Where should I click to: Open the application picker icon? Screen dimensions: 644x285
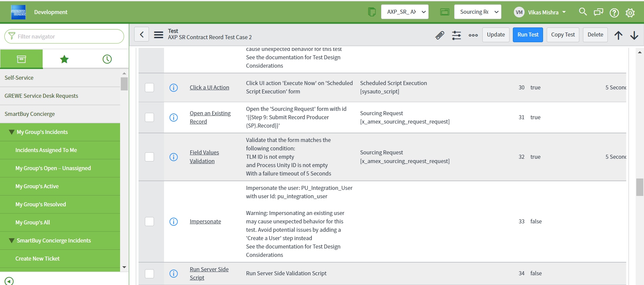coord(445,12)
